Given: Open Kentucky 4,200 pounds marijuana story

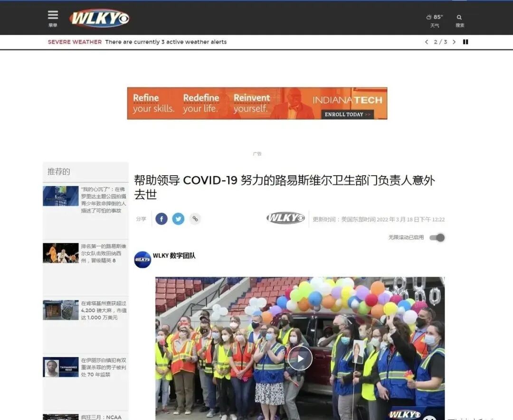Looking at the screenshot, I should [104, 310].
